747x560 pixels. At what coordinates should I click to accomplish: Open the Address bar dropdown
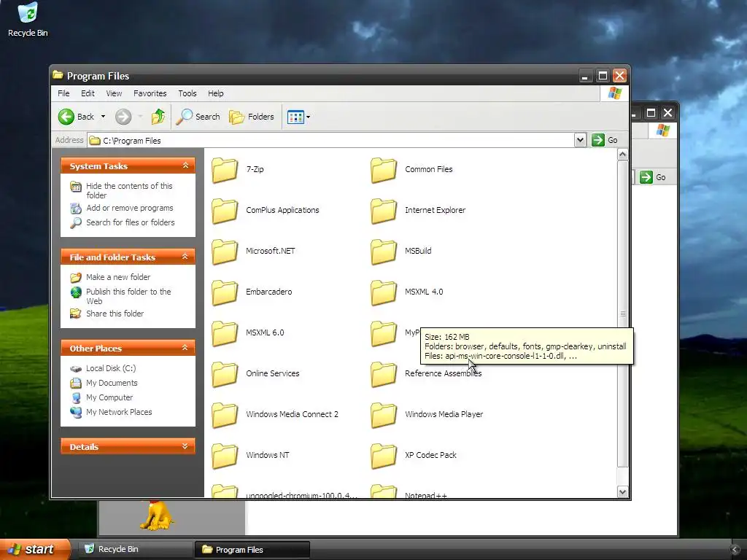coord(580,140)
